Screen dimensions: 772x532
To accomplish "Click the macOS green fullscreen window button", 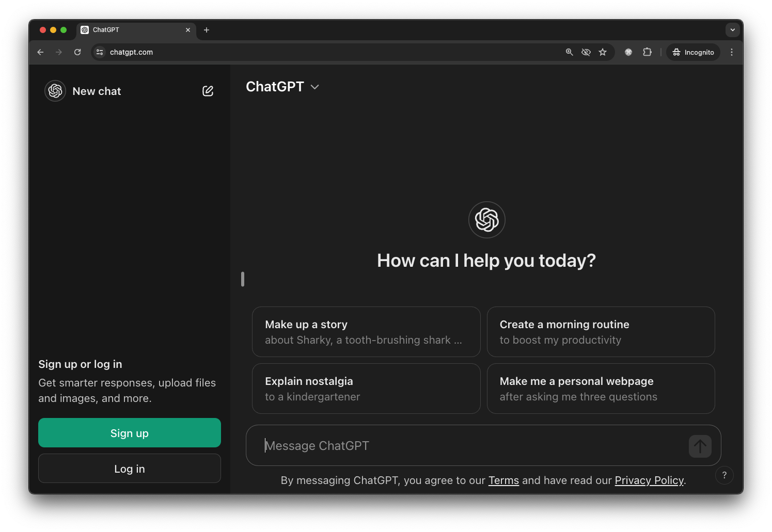I will (x=64, y=30).
